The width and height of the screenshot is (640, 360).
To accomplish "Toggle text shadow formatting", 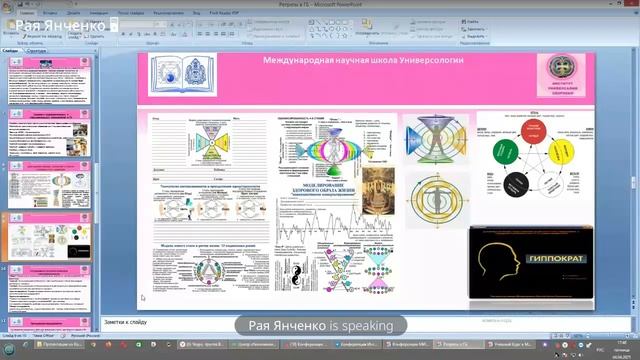I will pos(155,34).
